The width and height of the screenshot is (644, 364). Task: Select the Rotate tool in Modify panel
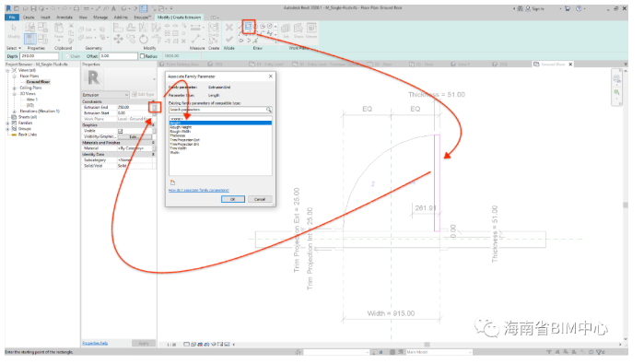coord(144,40)
